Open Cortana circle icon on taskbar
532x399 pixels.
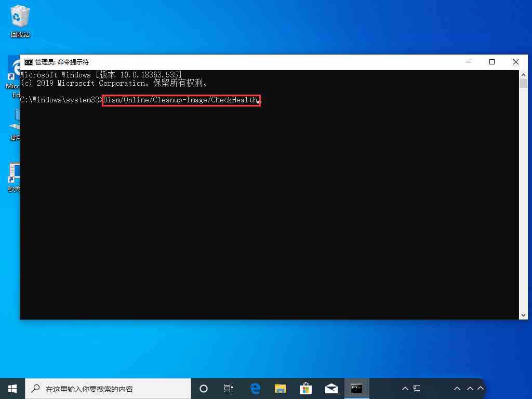click(204, 389)
